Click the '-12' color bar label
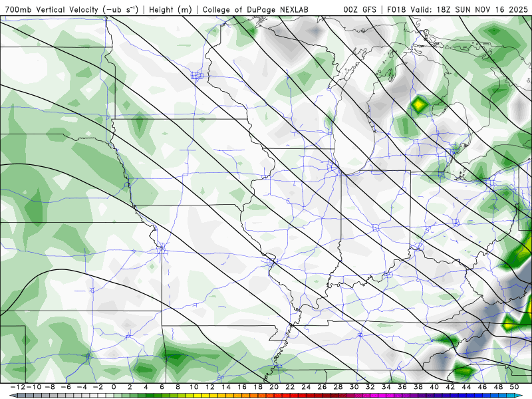 tap(17, 387)
